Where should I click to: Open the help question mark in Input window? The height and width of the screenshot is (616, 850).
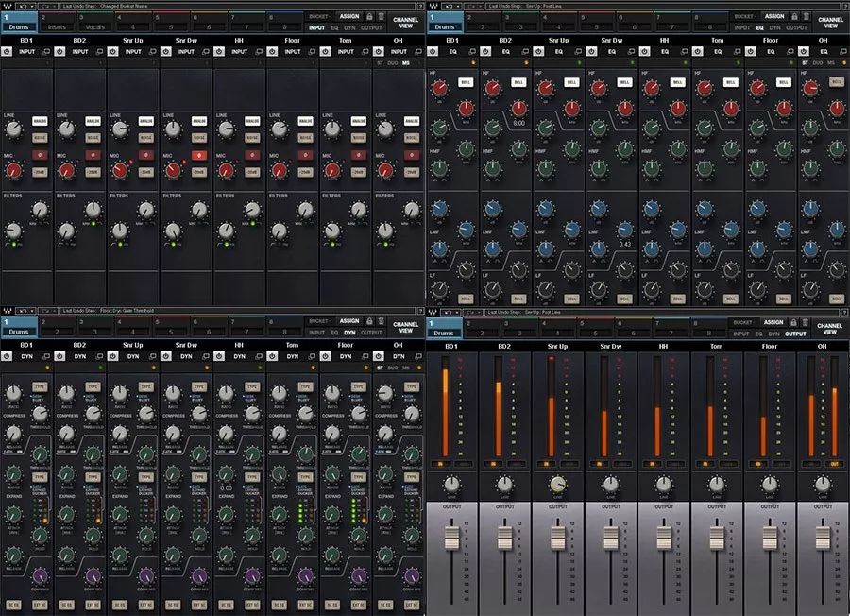point(420,6)
